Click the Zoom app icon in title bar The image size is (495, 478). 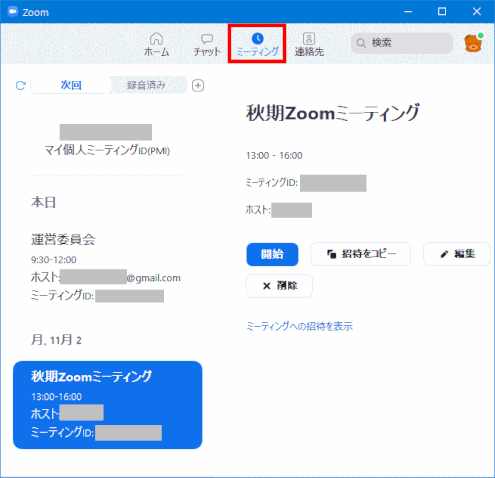13,12
